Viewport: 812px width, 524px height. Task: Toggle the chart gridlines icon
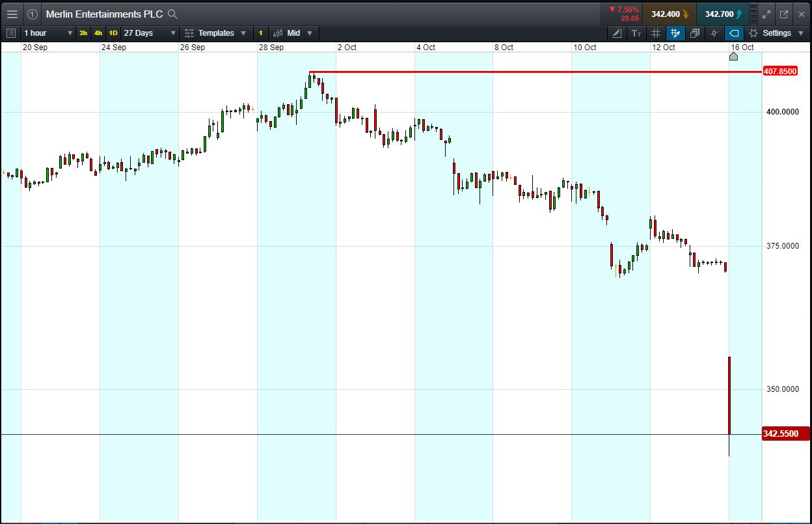tap(656, 33)
